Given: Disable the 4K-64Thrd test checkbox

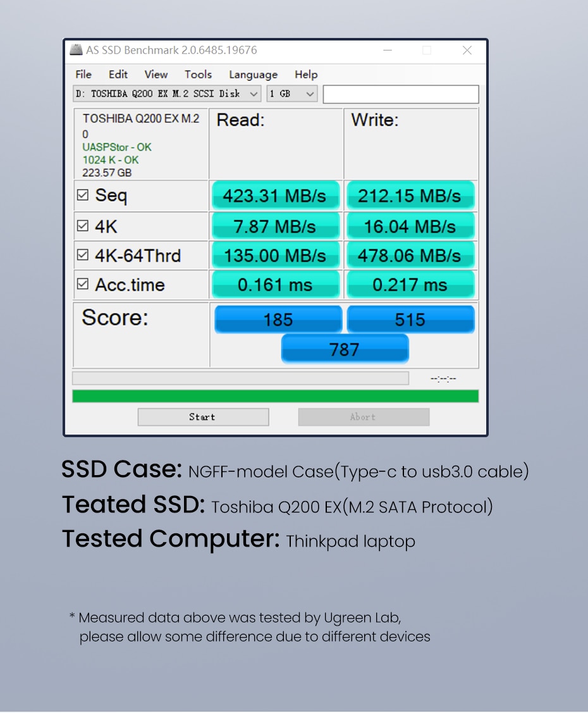Looking at the screenshot, I should [82, 255].
